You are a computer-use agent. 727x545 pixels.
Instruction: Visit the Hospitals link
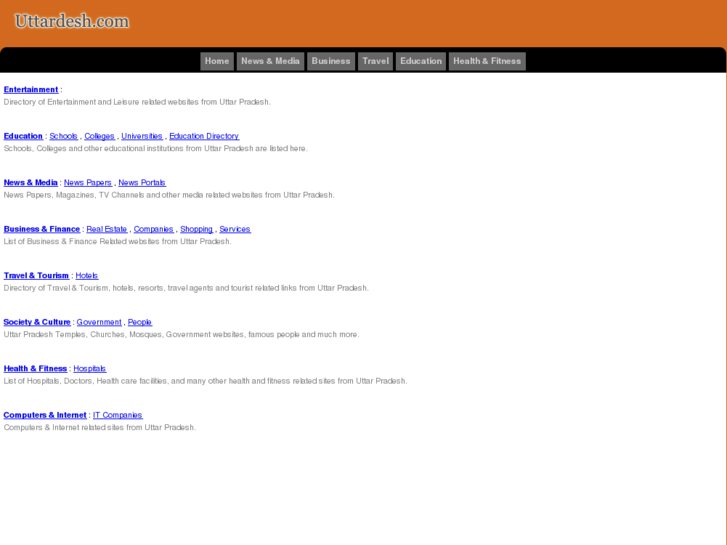(x=90, y=368)
